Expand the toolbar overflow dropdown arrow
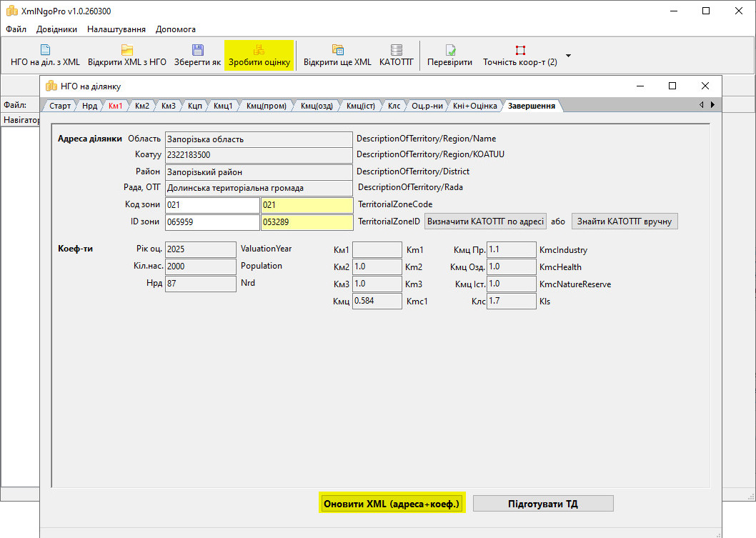 pos(568,55)
